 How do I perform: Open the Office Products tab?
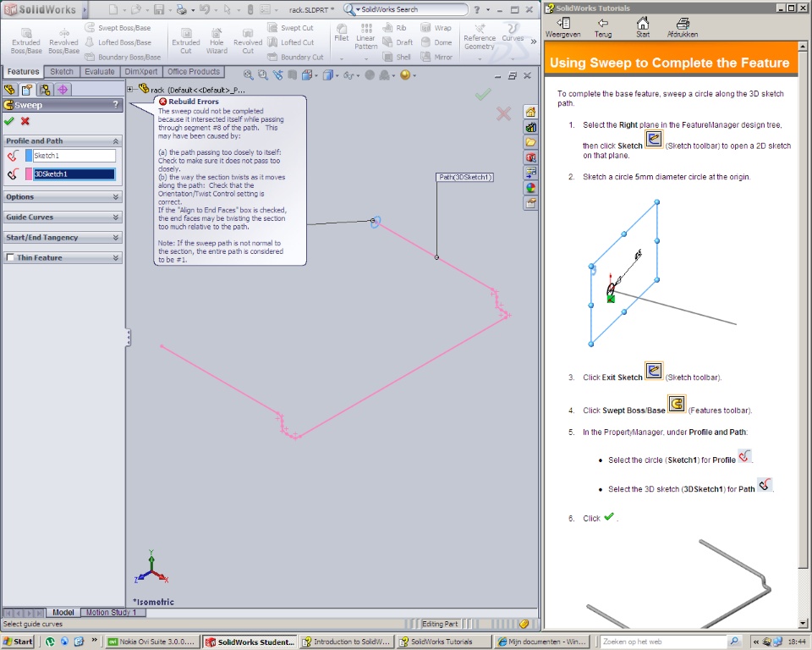pos(194,72)
